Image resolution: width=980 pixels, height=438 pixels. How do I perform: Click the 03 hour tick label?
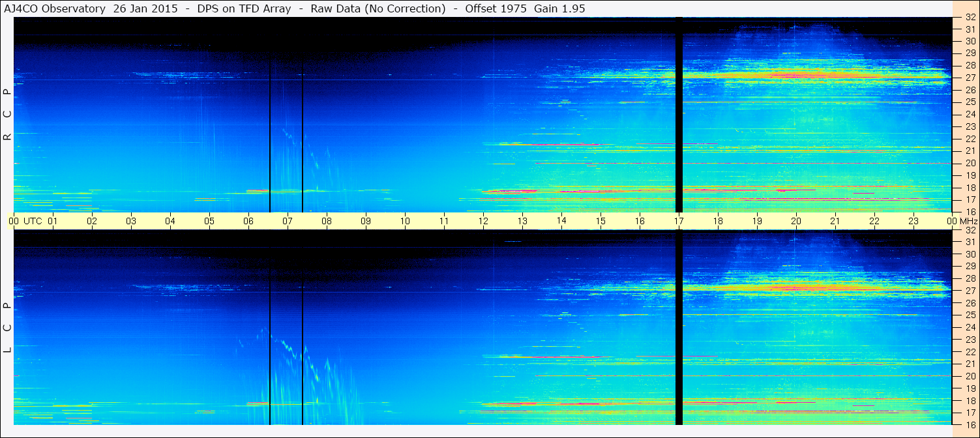[131, 221]
